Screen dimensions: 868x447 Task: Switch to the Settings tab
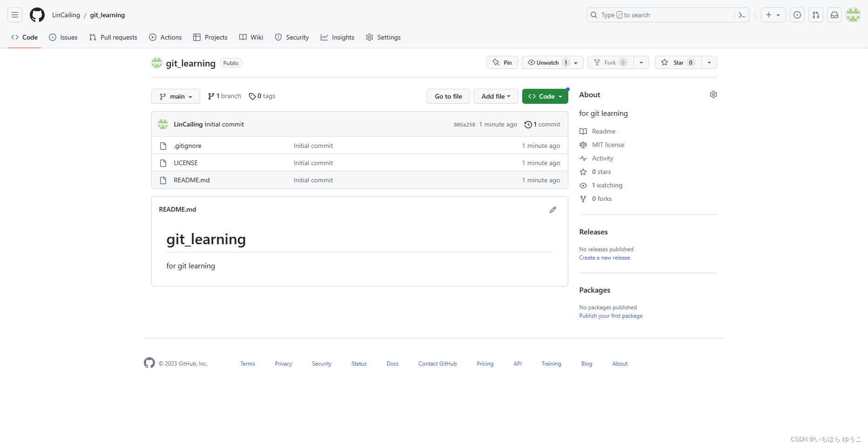coord(383,37)
